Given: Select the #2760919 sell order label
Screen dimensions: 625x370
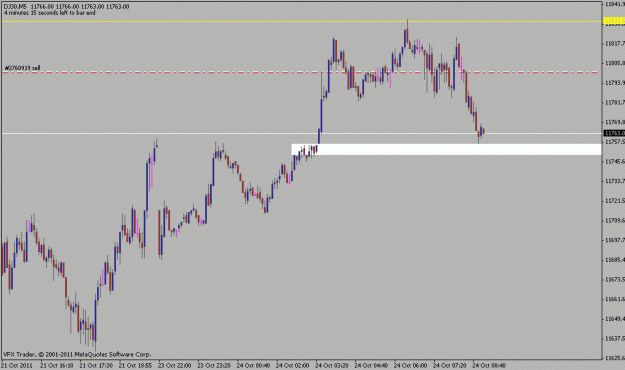Looking at the screenshot, I should coord(22,68).
